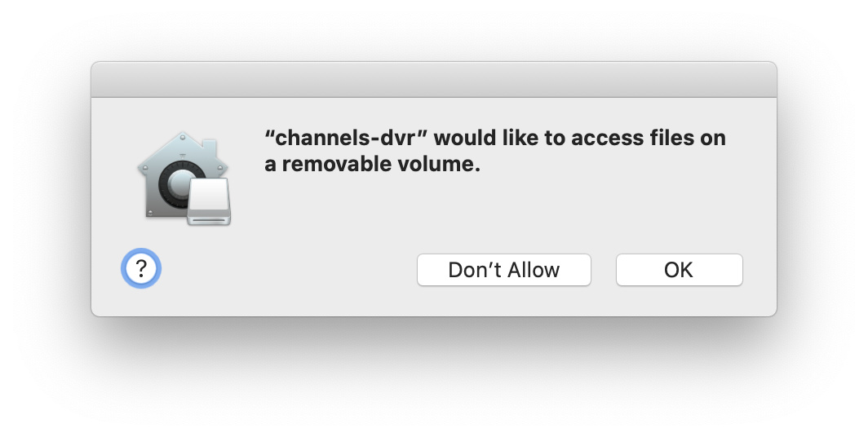This screenshot has width=868, height=437.
Task: Click the empty dialog area below message text
Action: point(489,212)
